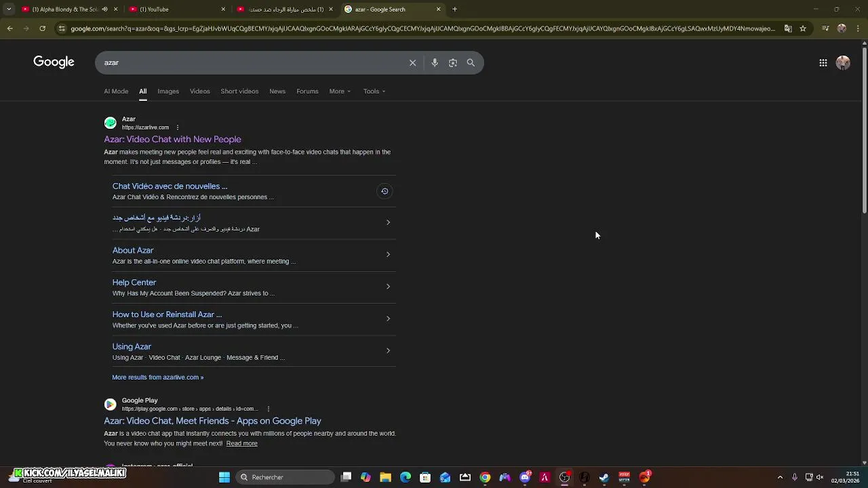Image resolution: width=868 pixels, height=488 pixels.
Task: Expand How to Use or Reinstall Azar chevron
Action: pyautogui.click(x=388, y=319)
